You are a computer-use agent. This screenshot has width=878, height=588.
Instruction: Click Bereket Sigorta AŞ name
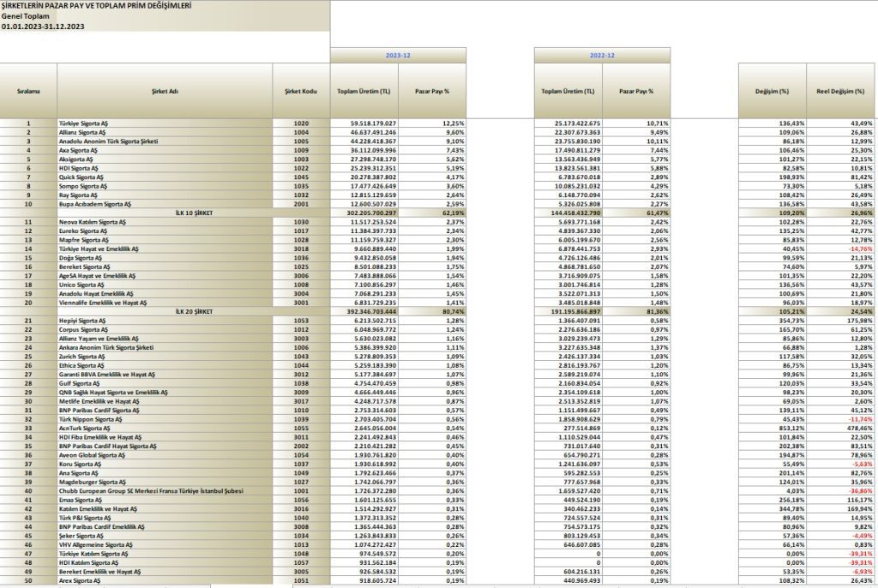(x=85, y=267)
